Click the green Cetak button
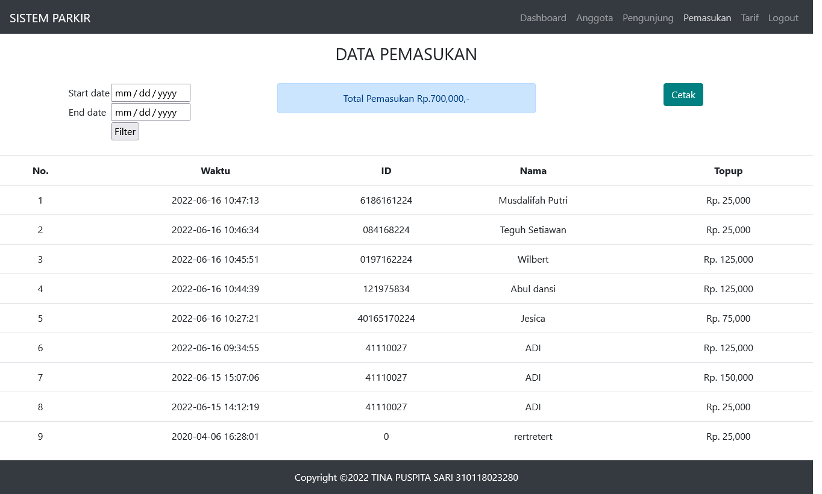 click(x=683, y=94)
